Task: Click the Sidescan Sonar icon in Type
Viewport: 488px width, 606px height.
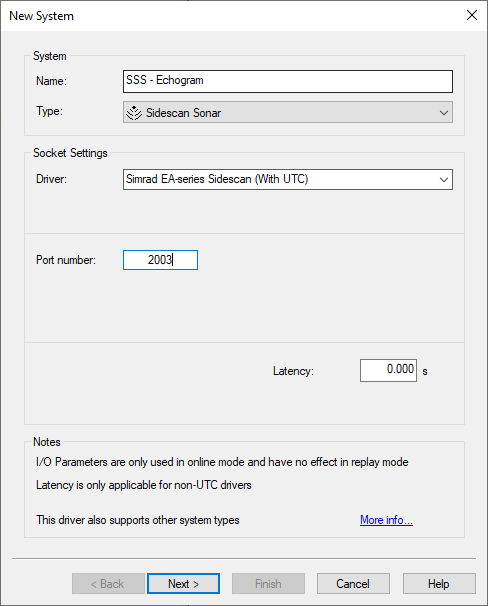Action: 134,112
